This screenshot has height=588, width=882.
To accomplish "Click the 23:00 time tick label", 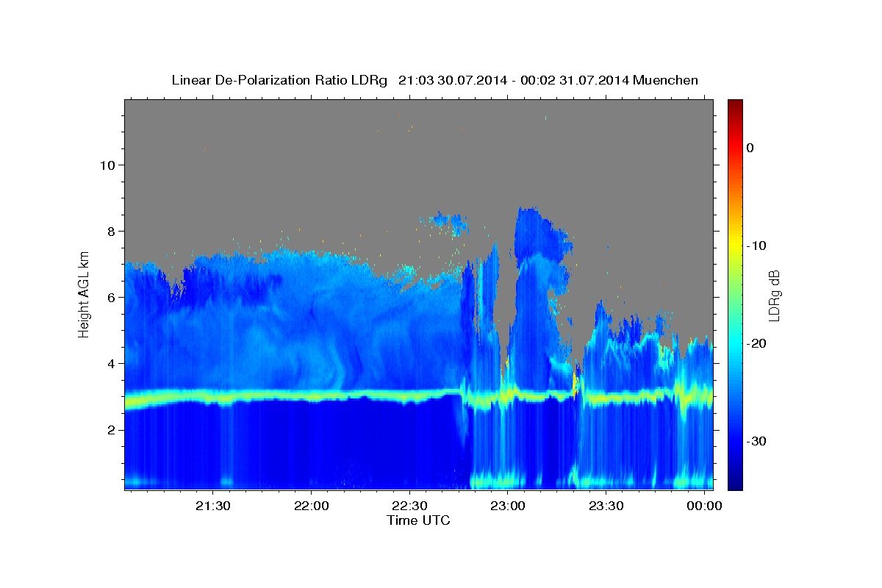I will [x=507, y=506].
